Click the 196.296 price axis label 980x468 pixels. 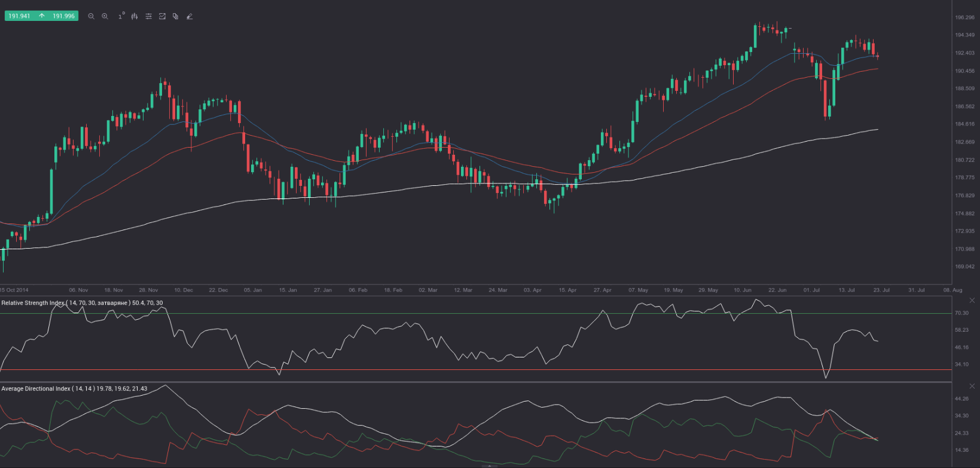coord(964,18)
